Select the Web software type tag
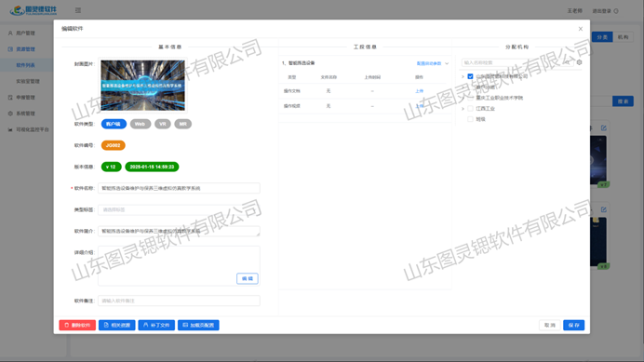This screenshot has height=362, width=644. (x=140, y=124)
